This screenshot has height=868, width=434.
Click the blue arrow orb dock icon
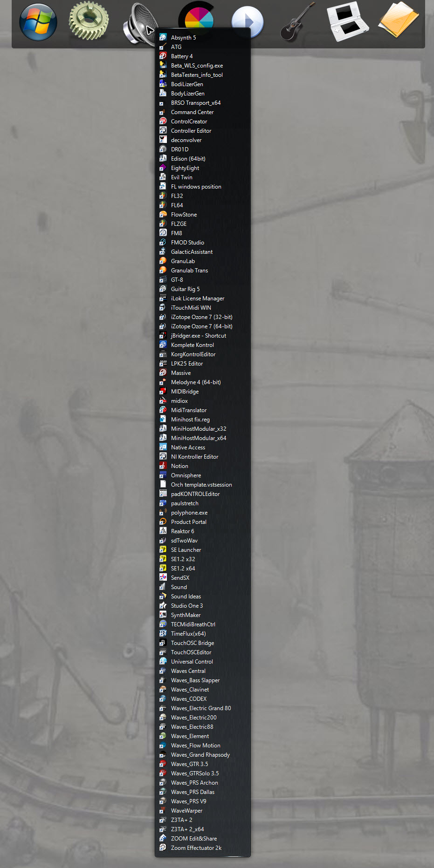(248, 21)
